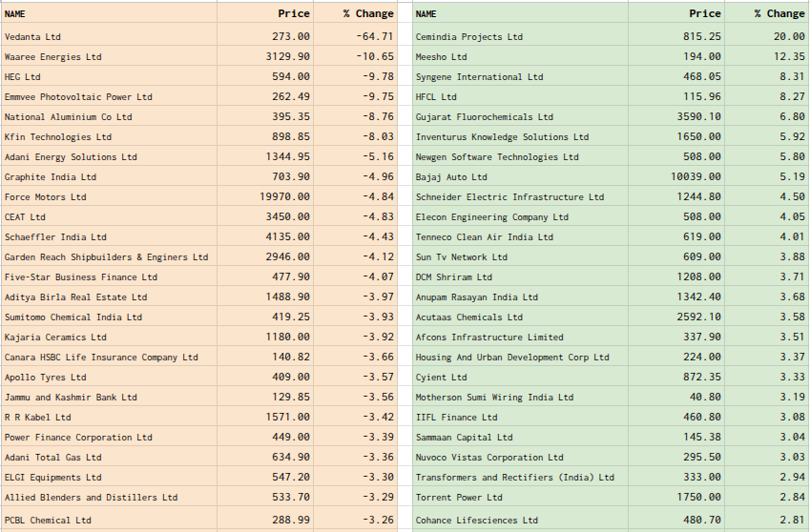Click Kajaria Ceramics Ltd cell
810x532 pixels.
(109, 337)
